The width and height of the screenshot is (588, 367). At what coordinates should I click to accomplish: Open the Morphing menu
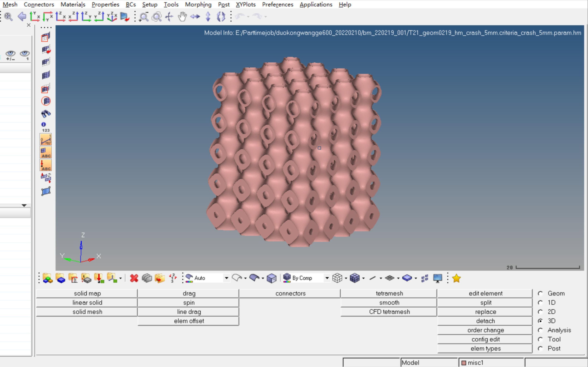pyautogui.click(x=198, y=4)
